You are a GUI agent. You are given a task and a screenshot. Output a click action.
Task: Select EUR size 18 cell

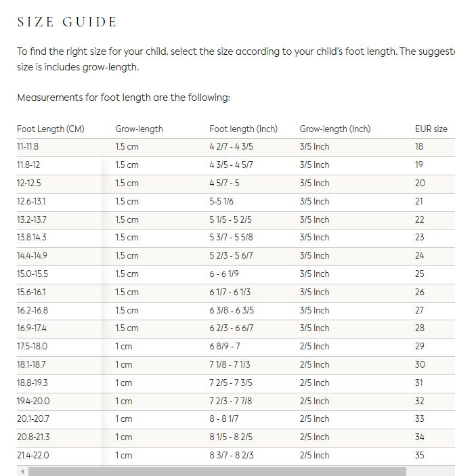click(419, 146)
